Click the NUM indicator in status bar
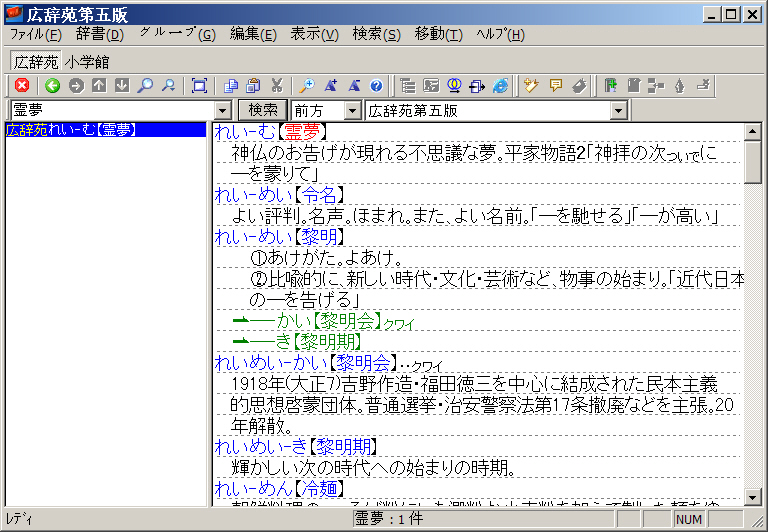This screenshot has height=532, width=768. (689, 520)
